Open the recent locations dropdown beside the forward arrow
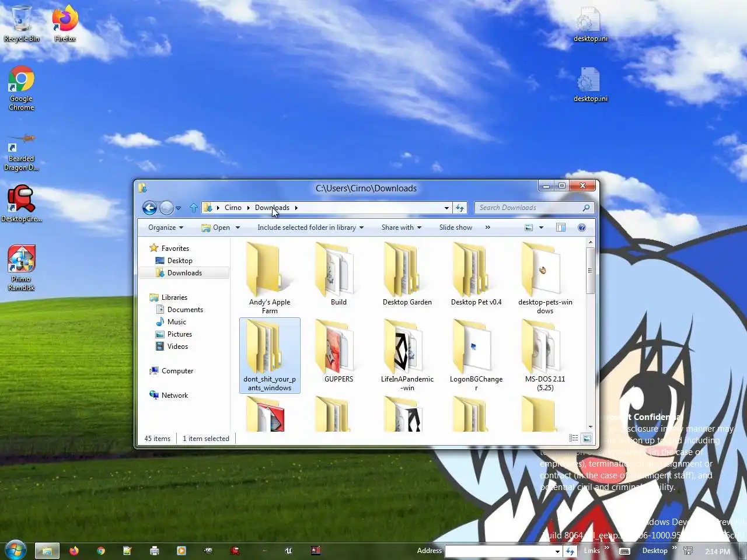The image size is (747, 560). [178, 208]
